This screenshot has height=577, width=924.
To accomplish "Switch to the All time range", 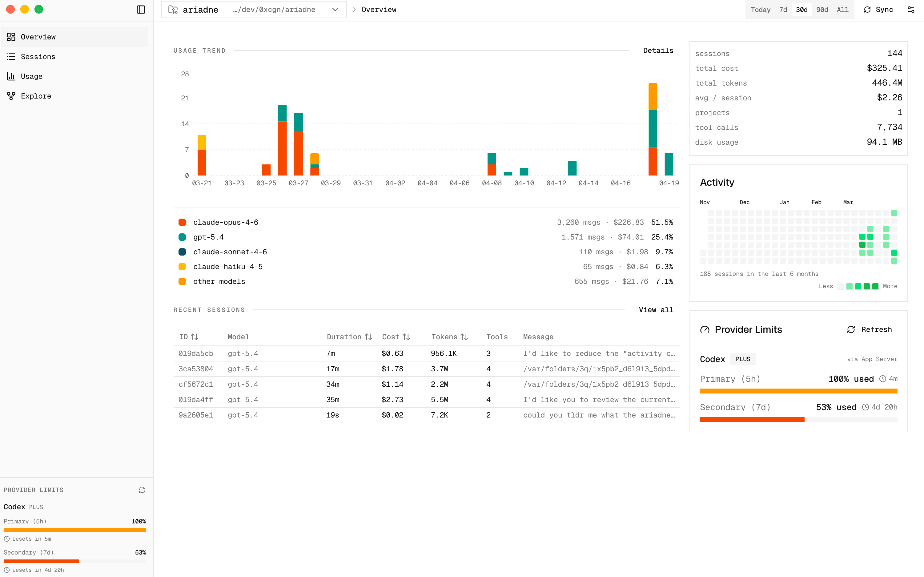I will (843, 10).
